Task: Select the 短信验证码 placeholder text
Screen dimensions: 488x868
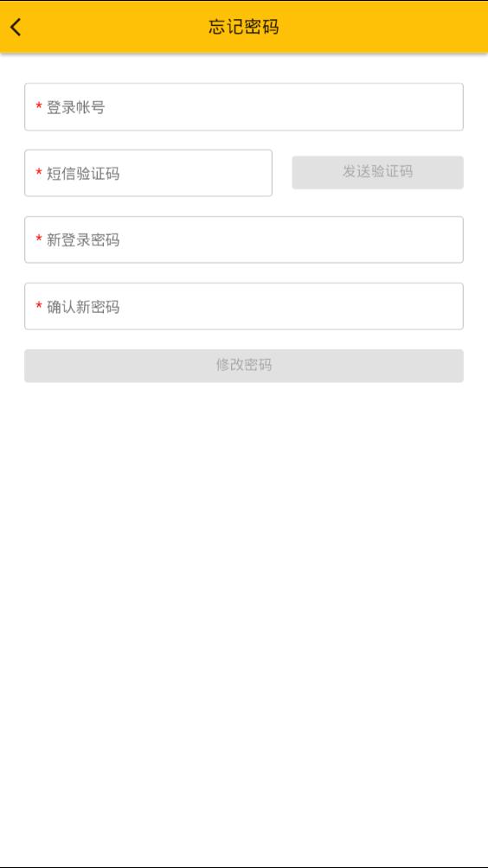Action: pos(83,174)
